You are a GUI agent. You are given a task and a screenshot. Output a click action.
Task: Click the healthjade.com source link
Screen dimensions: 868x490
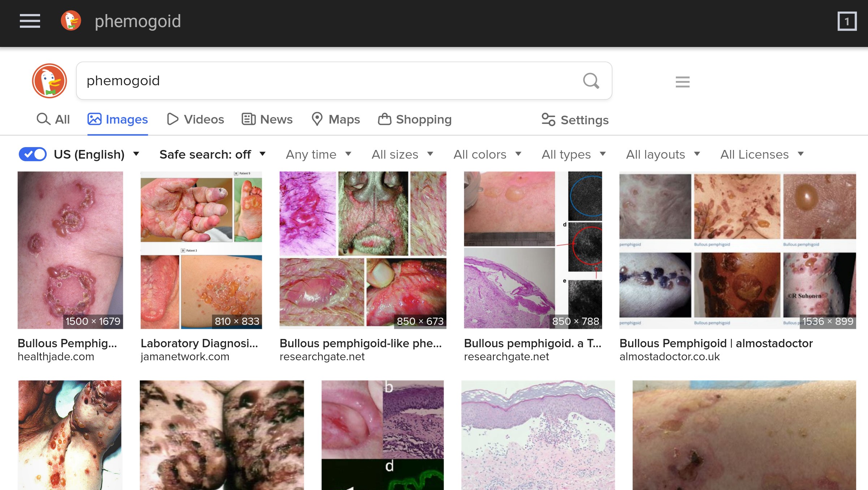pos(56,357)
